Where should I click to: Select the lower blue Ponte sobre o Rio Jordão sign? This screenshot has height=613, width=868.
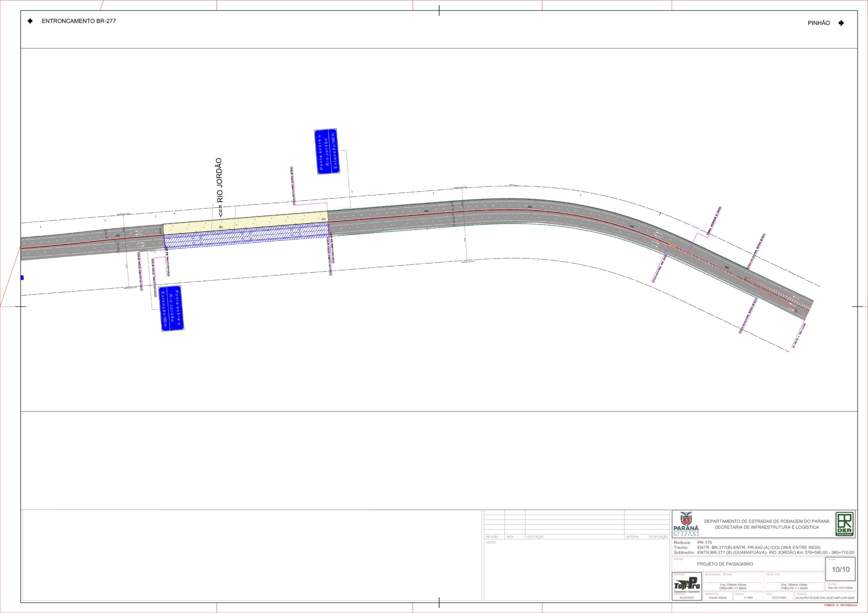click(x=171, y=308)
